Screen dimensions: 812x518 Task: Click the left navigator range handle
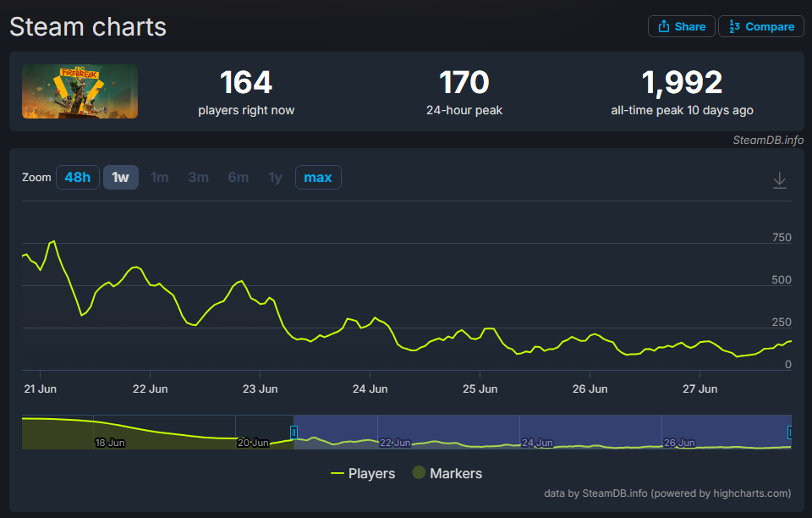[x=294, y=432]
